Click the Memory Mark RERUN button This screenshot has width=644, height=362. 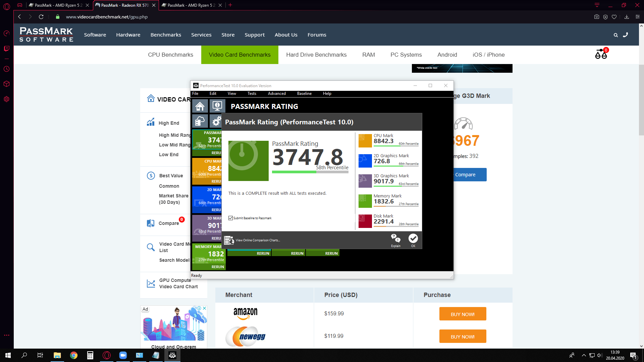tap(218, 267)
